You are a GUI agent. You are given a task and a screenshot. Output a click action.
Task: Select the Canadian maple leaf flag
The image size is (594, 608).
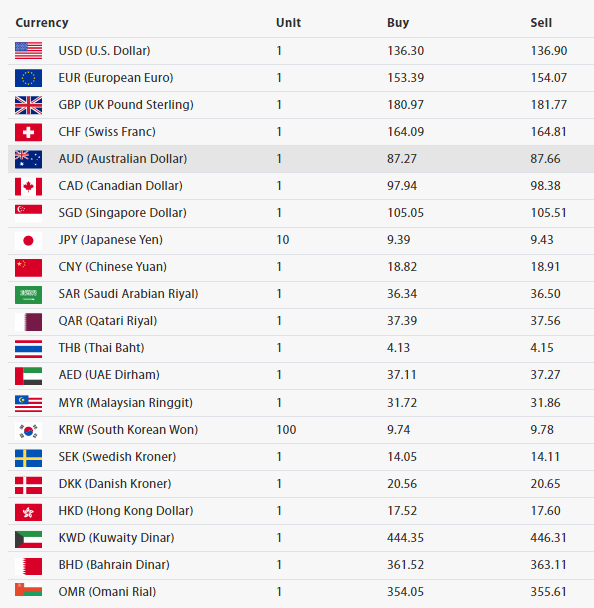28,187
